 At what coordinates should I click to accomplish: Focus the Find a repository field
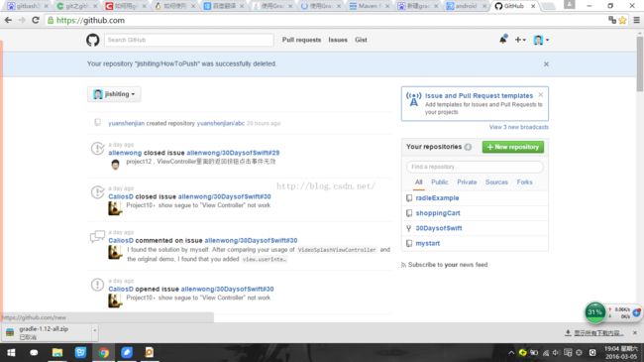[x=475, y=167]
